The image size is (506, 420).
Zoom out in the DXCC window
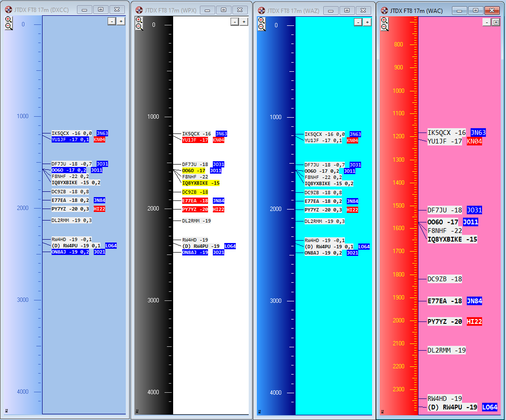(x=8, y=27)
